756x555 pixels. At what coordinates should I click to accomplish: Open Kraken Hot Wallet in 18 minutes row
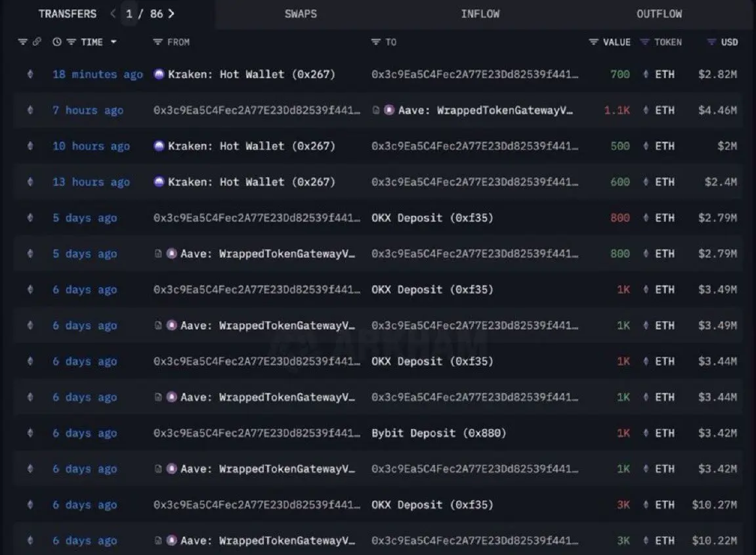tap(251, 74)
